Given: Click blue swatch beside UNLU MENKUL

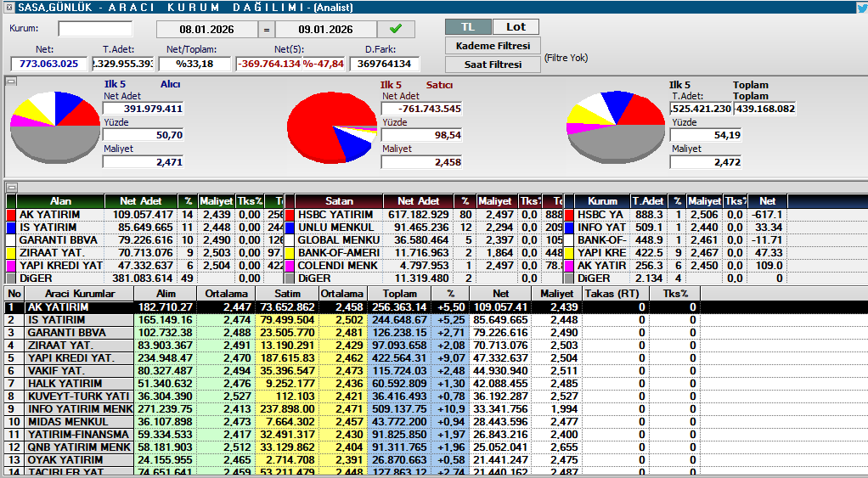Looking at the screenshot, I should (290, 228).
